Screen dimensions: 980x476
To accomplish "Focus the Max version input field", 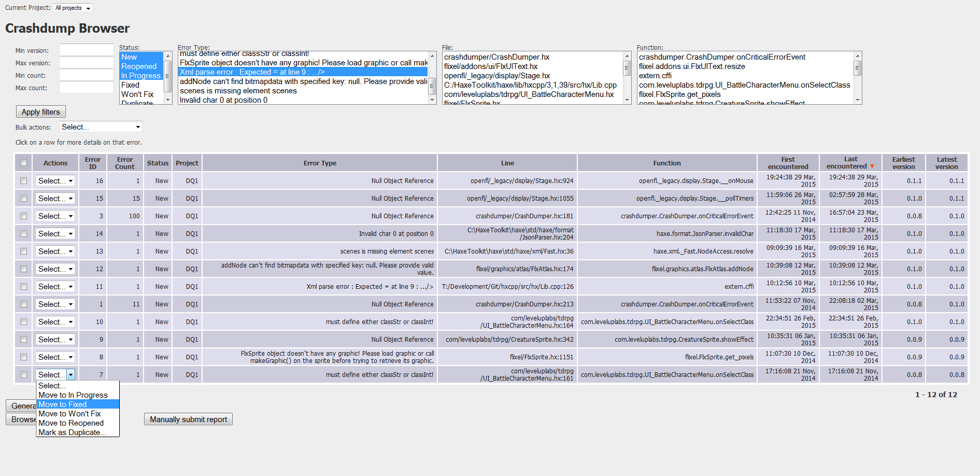I will 87,63.
